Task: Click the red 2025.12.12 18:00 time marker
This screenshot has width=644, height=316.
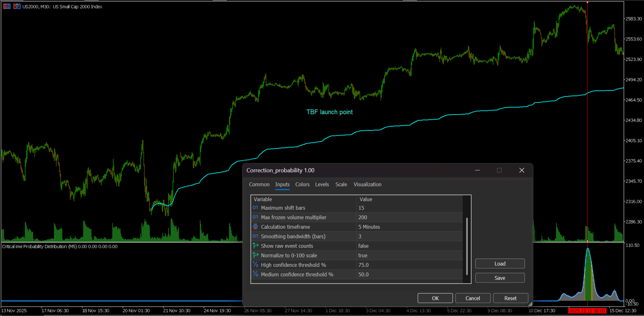Action: click(587, 311)
